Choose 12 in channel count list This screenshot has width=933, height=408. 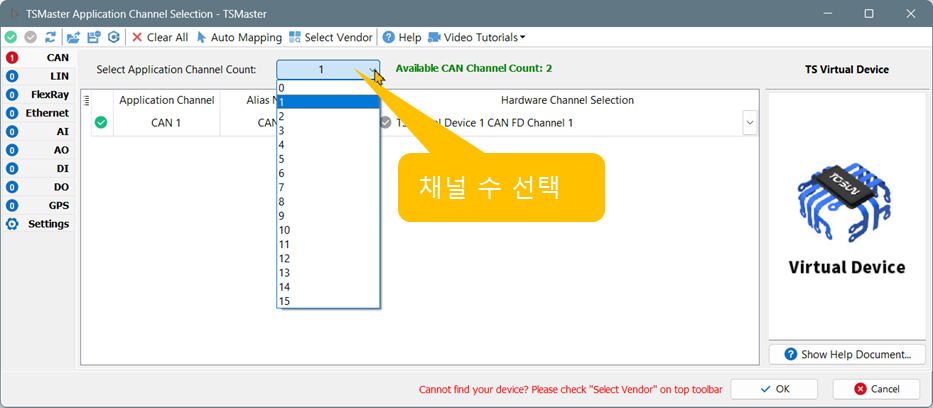(x=328, y=259)
